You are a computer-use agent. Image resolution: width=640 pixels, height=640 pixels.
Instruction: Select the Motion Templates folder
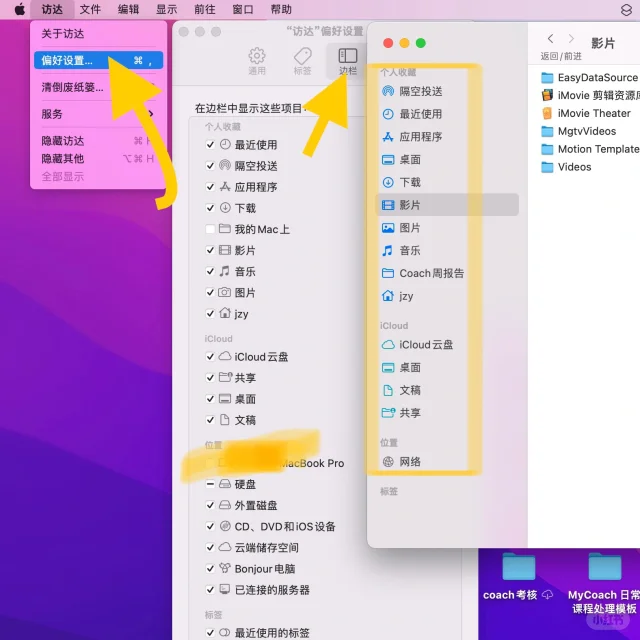coord(590,149)
